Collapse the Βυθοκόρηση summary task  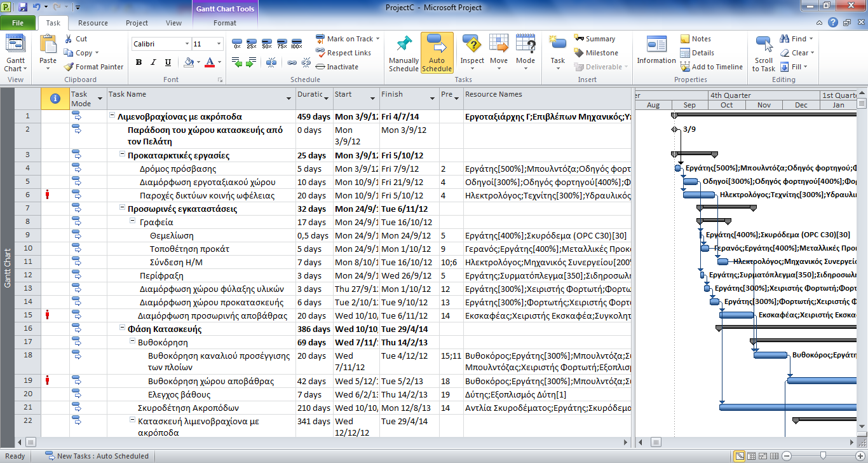point(133,342)
